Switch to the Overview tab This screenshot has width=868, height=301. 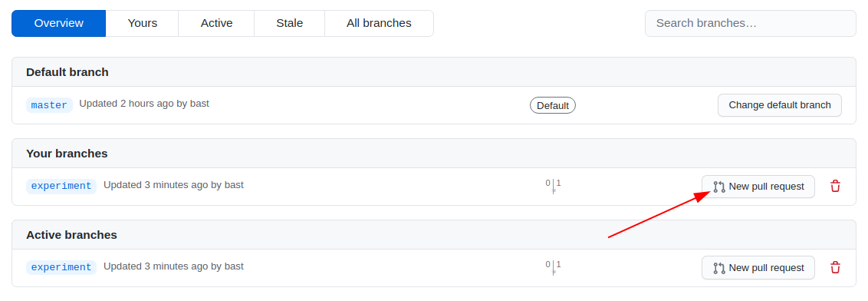pos(59,23)
